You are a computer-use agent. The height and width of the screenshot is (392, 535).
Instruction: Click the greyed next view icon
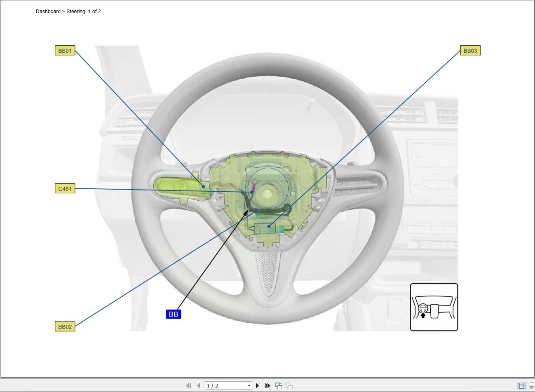tap(289, 385)
